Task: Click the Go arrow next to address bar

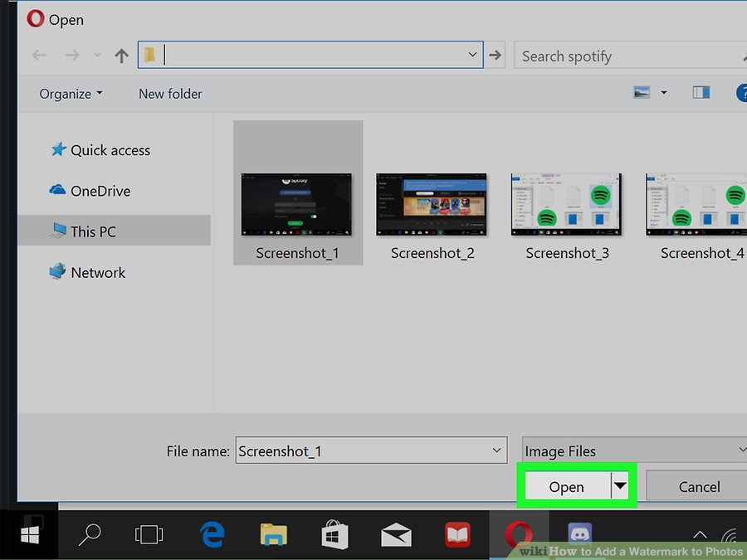Action: pyautogui.click(x=495, y=56)
